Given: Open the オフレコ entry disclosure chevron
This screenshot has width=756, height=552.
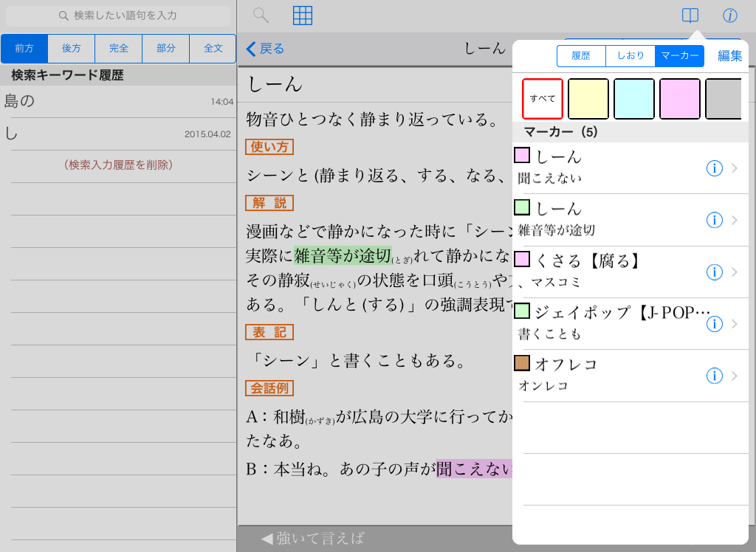Looking at the screenshot, I should pos(734,376).
